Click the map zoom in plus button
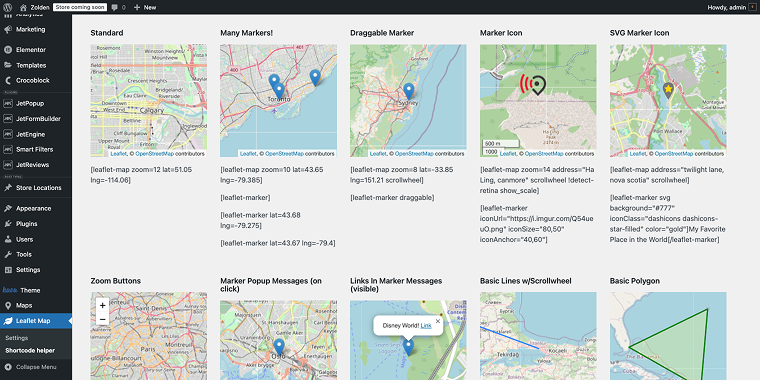Viewport: 760px width, 380px height. click(102, 306)
